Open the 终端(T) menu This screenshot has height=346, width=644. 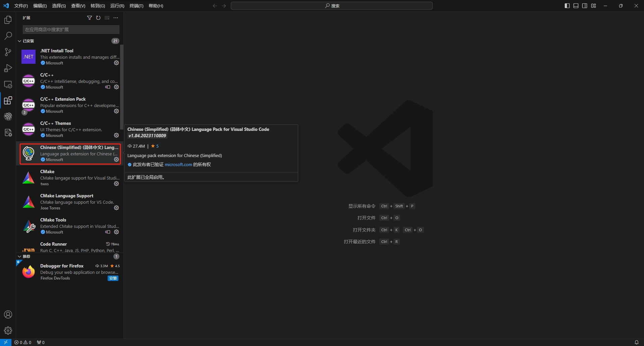click(x=136, y=6)
